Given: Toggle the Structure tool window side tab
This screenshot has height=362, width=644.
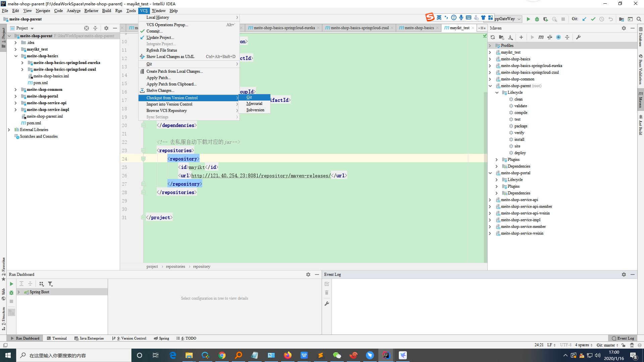Looking at the screenshot, I should [x=3, y=318].
